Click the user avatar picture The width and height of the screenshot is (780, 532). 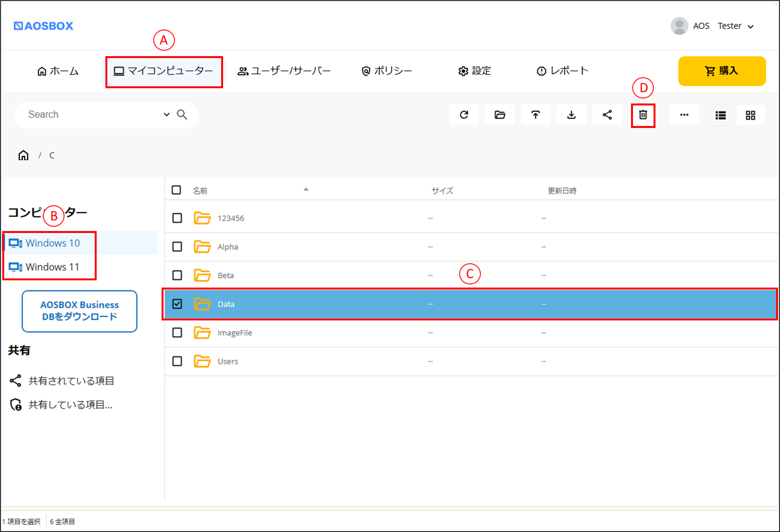pos(679,26)
